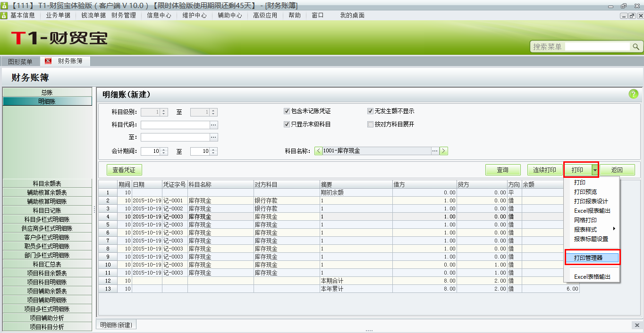Click 查看凭证 button
644x333 pixels.
(124, 170)
